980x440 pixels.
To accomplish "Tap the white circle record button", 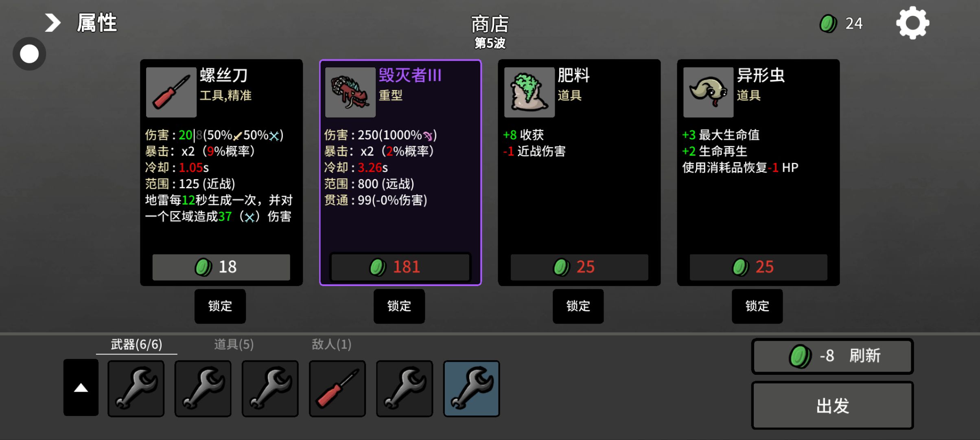I will coord(29,54).
